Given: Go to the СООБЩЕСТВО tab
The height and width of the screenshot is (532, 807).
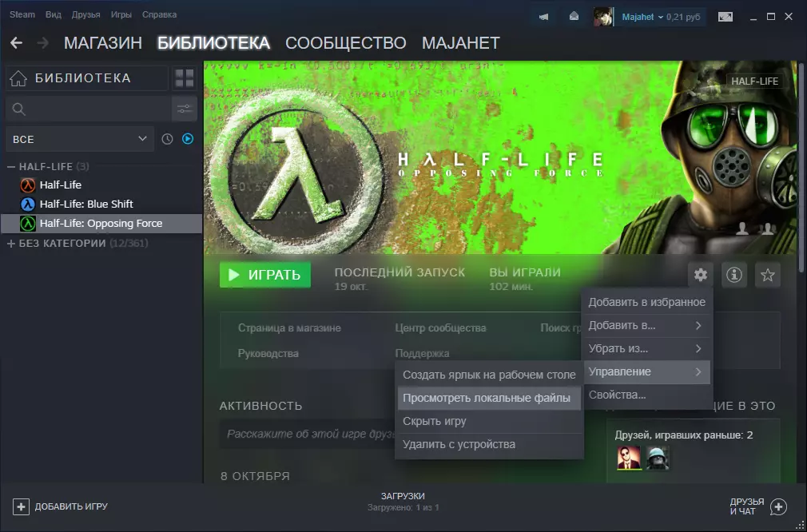Looking at the screenshot, I should point(346,42).
